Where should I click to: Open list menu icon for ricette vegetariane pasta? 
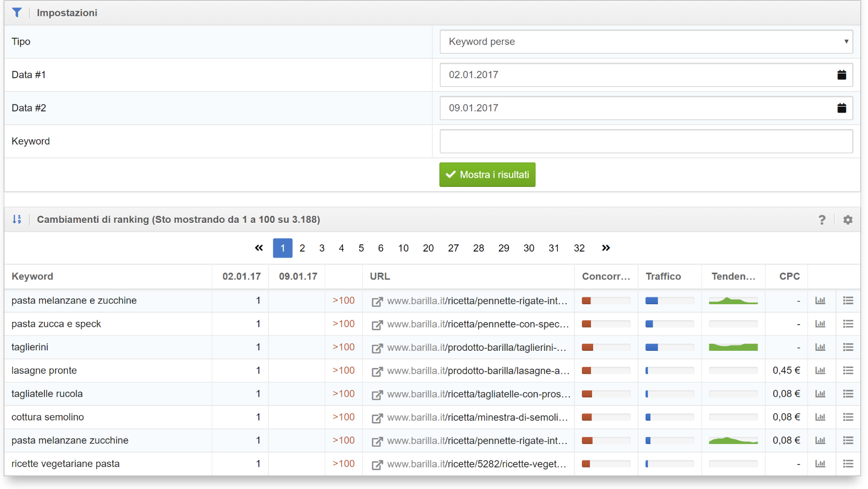pyautogui.click(x=848, y=463)
